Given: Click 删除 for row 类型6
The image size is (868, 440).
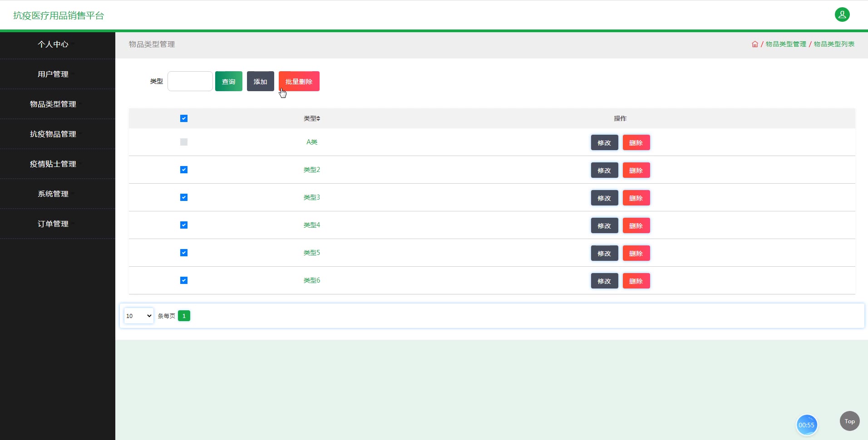Looking at the screenshot, I should [x=636, y=281].
